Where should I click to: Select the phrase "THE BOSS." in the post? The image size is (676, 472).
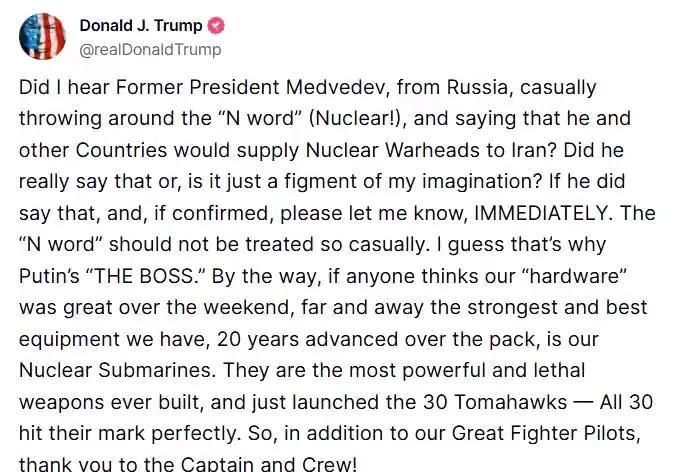(x=146, y=276)
